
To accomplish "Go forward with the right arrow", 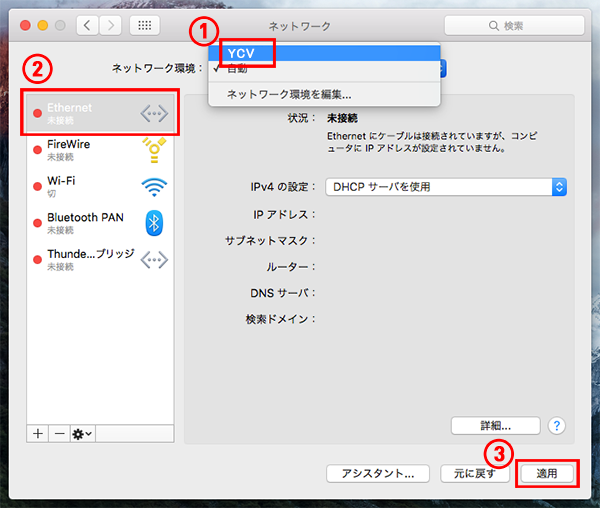I will [111, 26].
